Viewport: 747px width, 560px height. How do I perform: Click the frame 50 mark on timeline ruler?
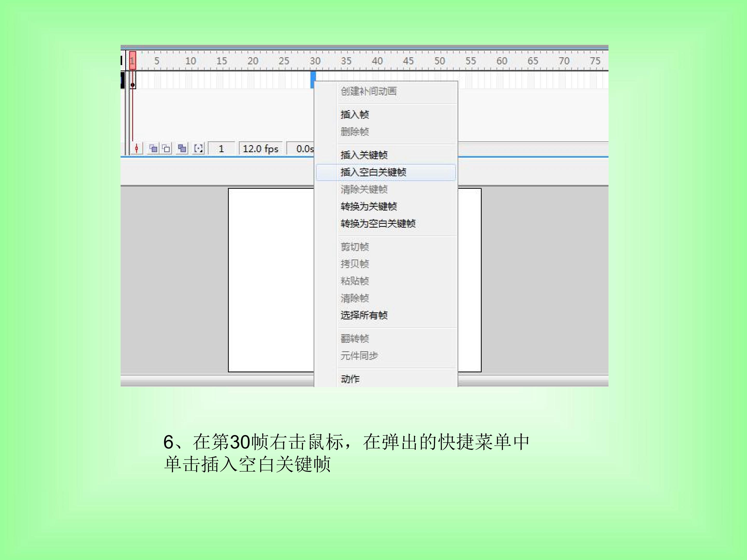pyautogui.click(x=439, y=61)
